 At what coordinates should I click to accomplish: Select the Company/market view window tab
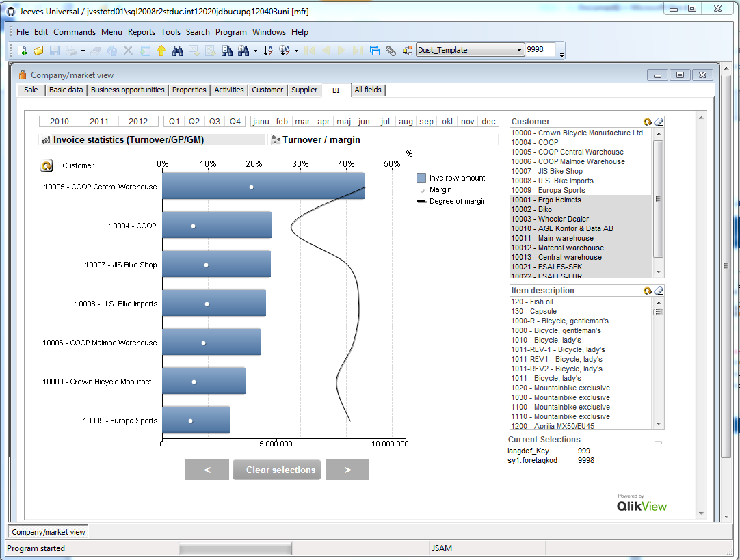click(x=48, y=532)
